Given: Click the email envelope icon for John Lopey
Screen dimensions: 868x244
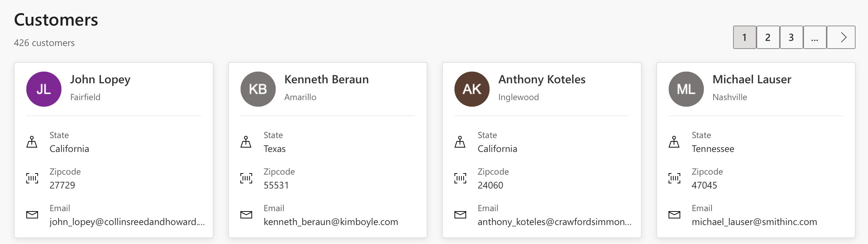Looking at the screenshot, I should 32,215.
